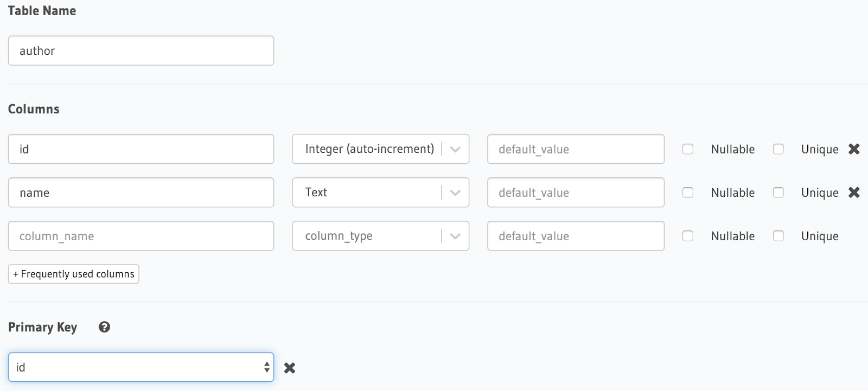The width and height of the screenshot is (868, 391).
Task: Open the Primary Key help icon
Action: pyautogui.click(x=105, y=327)
